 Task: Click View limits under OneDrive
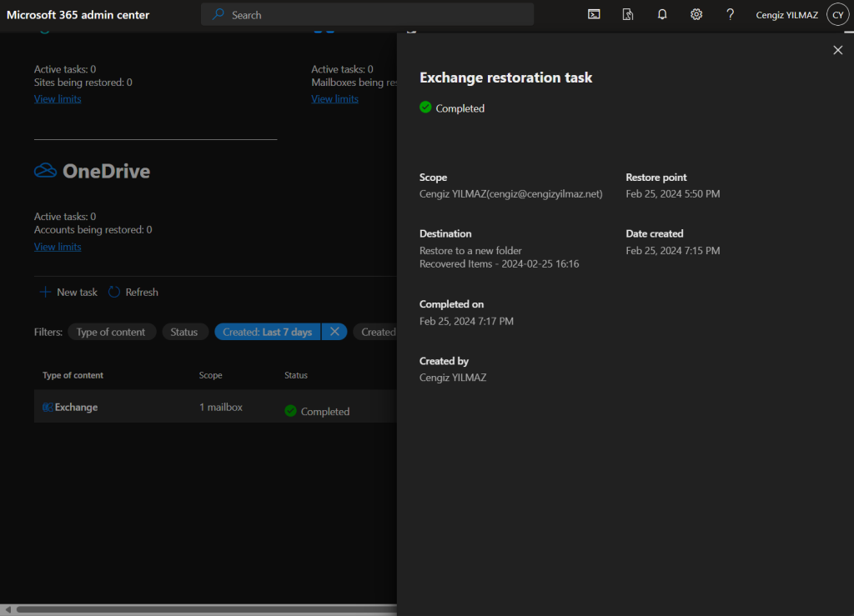pos(58,247)
